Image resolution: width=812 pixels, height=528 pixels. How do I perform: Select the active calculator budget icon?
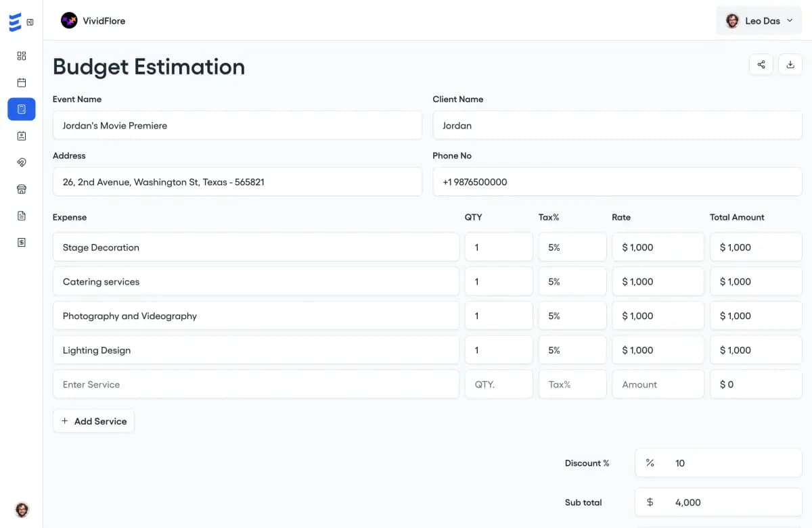[21, 109]
